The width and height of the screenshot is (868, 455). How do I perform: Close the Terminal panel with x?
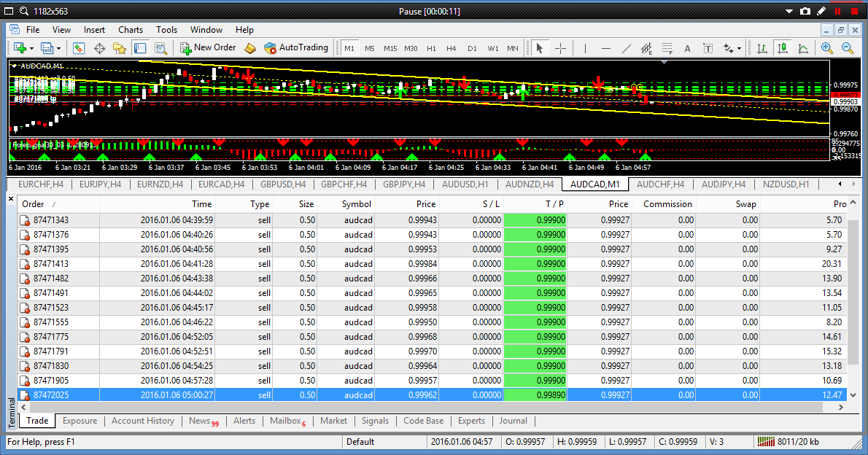[11, 198]
